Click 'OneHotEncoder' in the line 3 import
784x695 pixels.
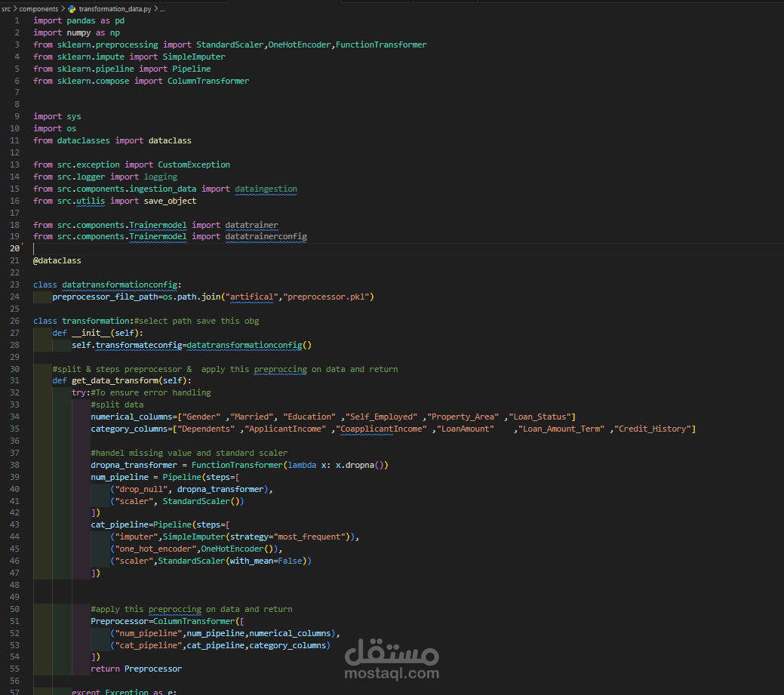(300, 45)
